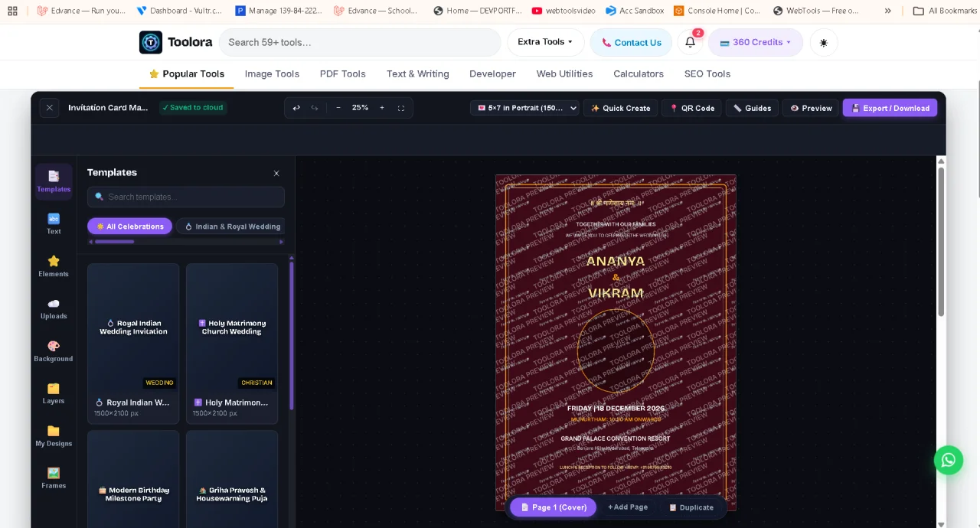
Task: Click the undo arrow icon
Action: [x=296, y=108]
